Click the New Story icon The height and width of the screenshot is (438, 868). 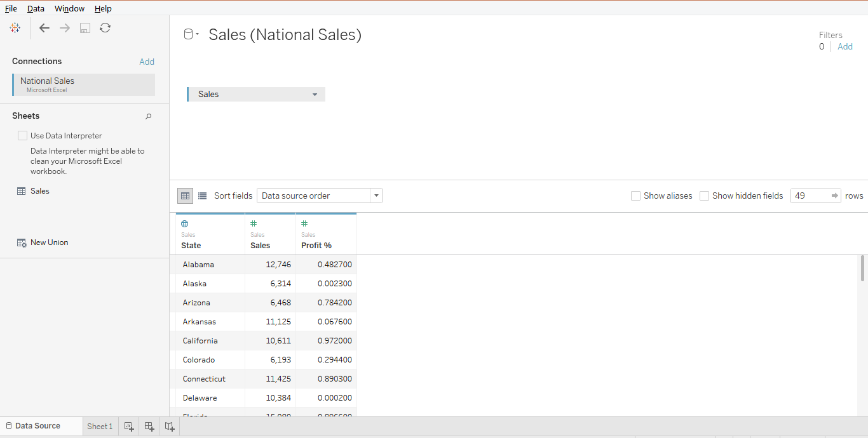coord(170,427)
